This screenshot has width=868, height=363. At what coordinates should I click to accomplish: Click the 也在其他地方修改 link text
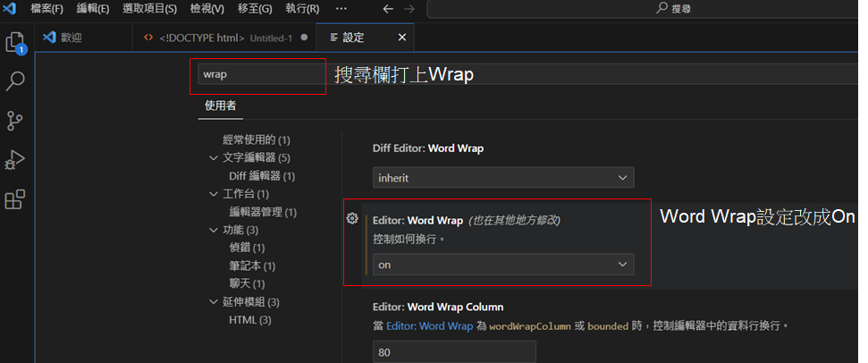click(x=515, y=220)
